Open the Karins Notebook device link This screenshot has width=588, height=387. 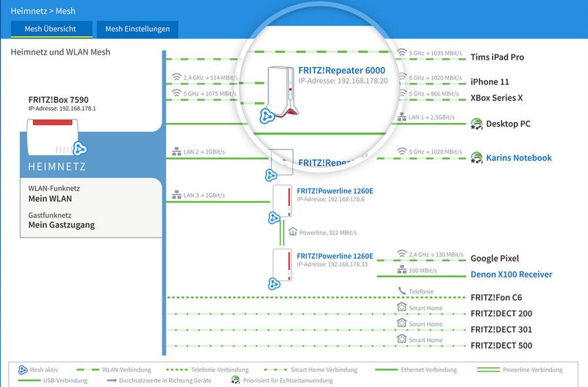click(519, 157)
